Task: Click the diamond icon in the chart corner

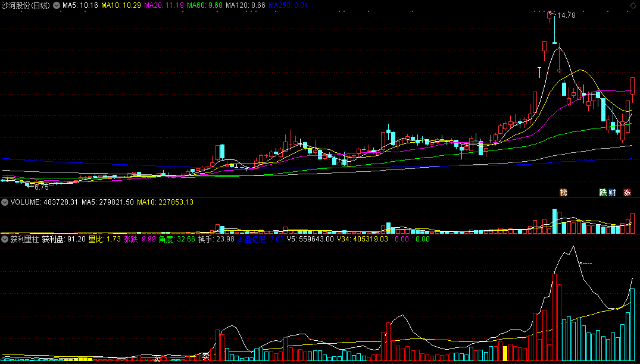Action: [633, 5]
